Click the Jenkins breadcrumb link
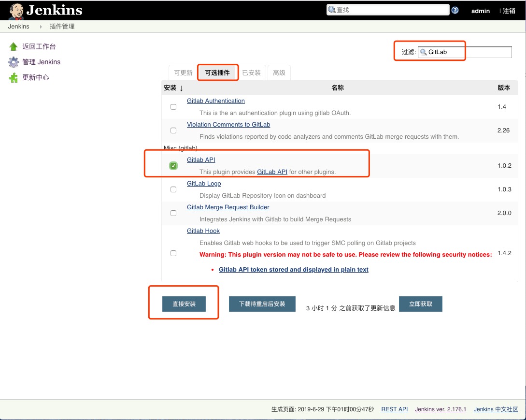526x420 pixels. coord(18,27)
